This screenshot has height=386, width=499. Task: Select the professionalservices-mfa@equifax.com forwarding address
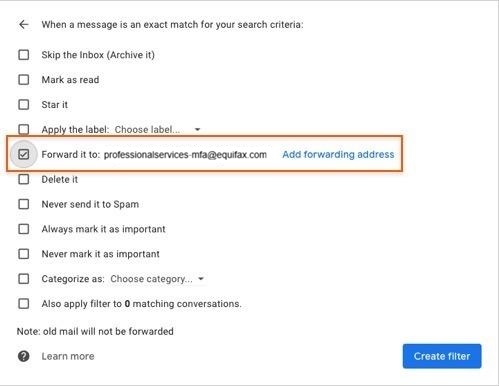pos(185,155)
